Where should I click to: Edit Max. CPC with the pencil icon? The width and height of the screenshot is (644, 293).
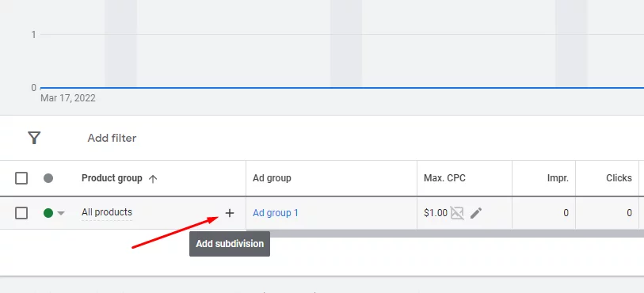(475, 213)
